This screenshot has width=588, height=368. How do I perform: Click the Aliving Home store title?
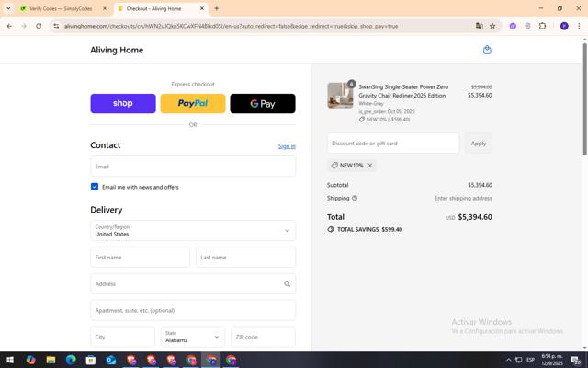[x=117, y=50]
